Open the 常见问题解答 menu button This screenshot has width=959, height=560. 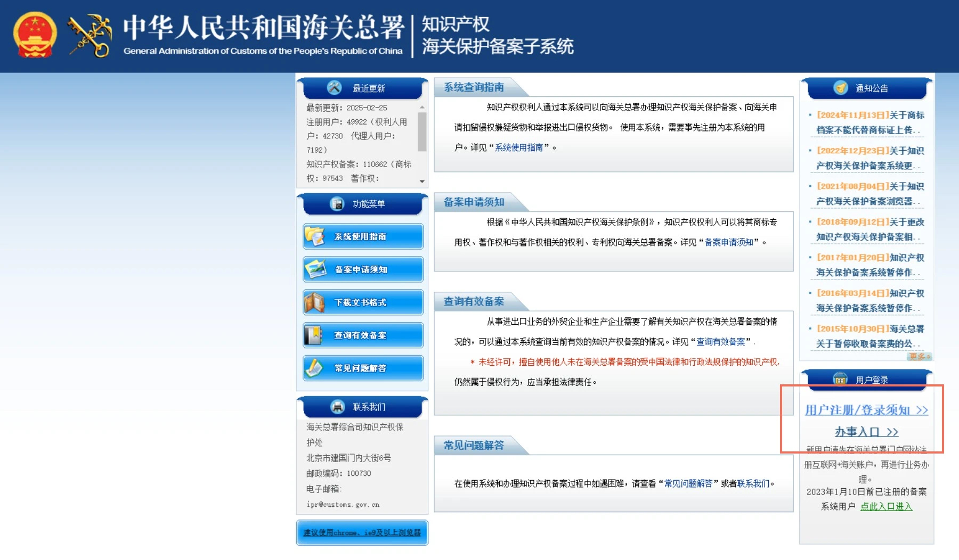pos(363,368)
